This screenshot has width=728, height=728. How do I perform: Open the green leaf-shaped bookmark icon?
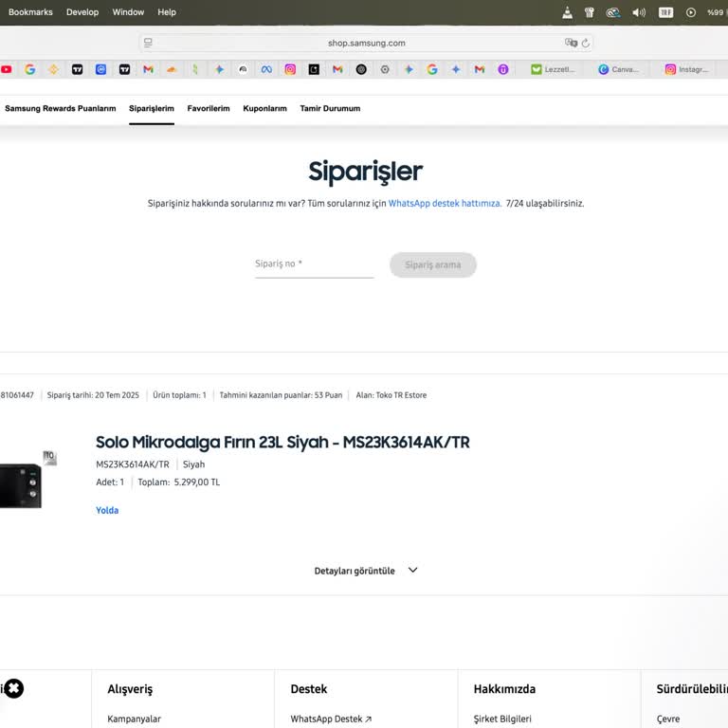[195, 69]
